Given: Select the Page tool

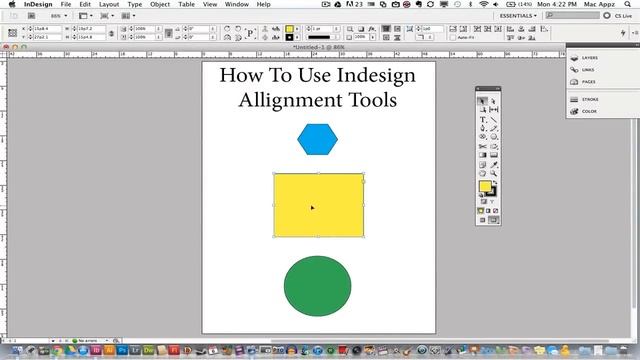Looking at the screenshot, I should (x=482, y=110).
